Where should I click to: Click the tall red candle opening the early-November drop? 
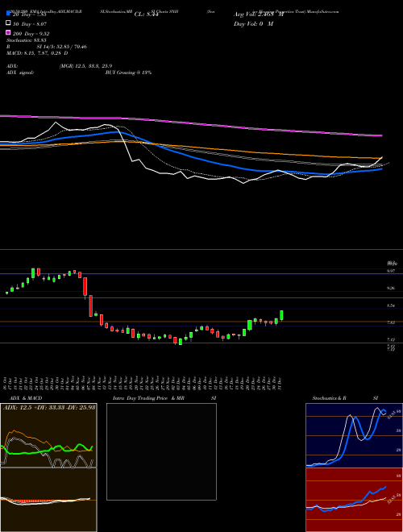85,287
